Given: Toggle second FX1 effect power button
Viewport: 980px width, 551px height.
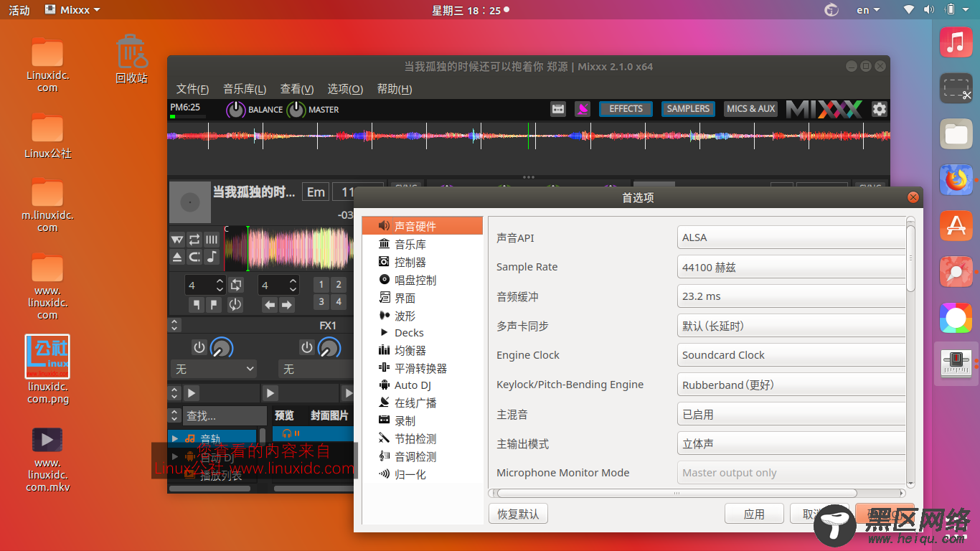Looking at the screenshot, I should click(307, 348).
